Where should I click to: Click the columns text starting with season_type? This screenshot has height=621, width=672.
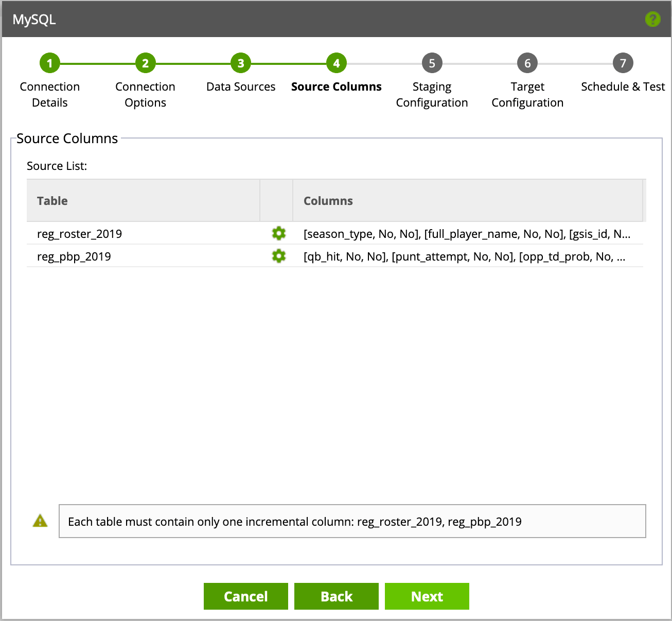coord(467,234)
